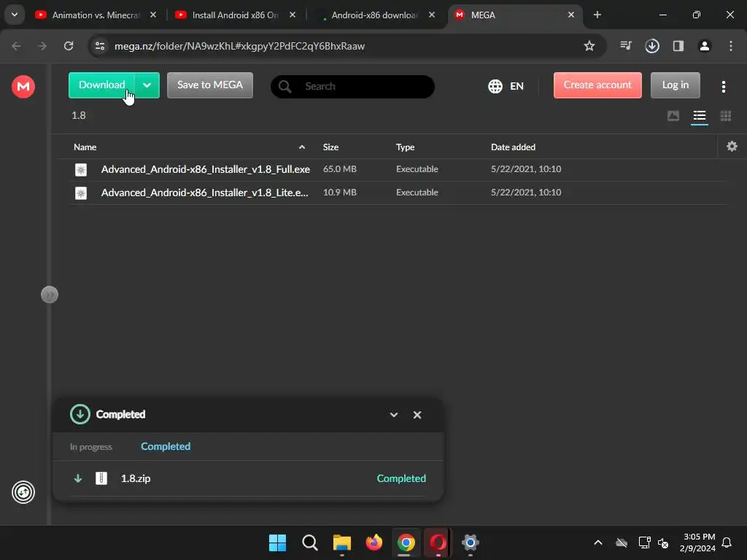Collapse the transfers panel chevron
This screenshot has height=560, width=747.
[393, 415]
